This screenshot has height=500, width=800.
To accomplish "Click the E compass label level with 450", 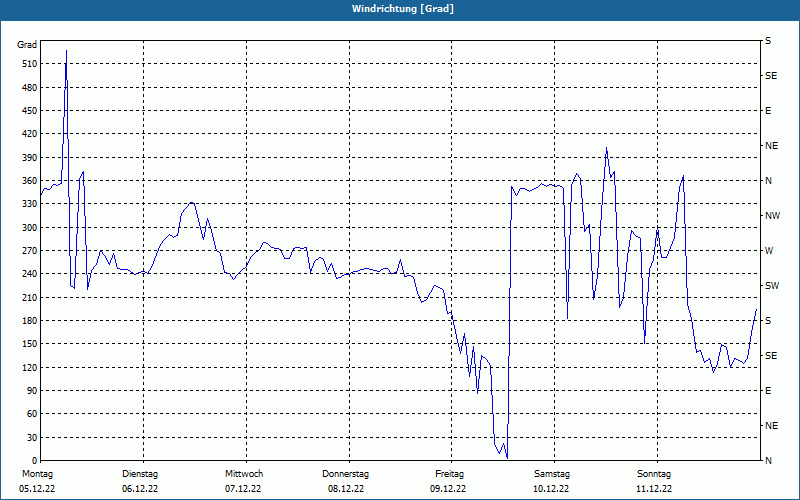I will pyautogui.click(x=768, y=111).
